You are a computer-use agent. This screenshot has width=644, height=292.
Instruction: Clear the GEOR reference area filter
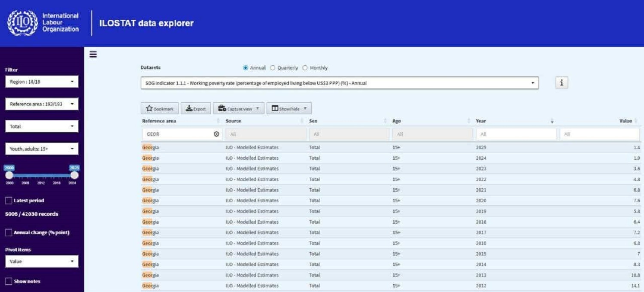(216, 134)
